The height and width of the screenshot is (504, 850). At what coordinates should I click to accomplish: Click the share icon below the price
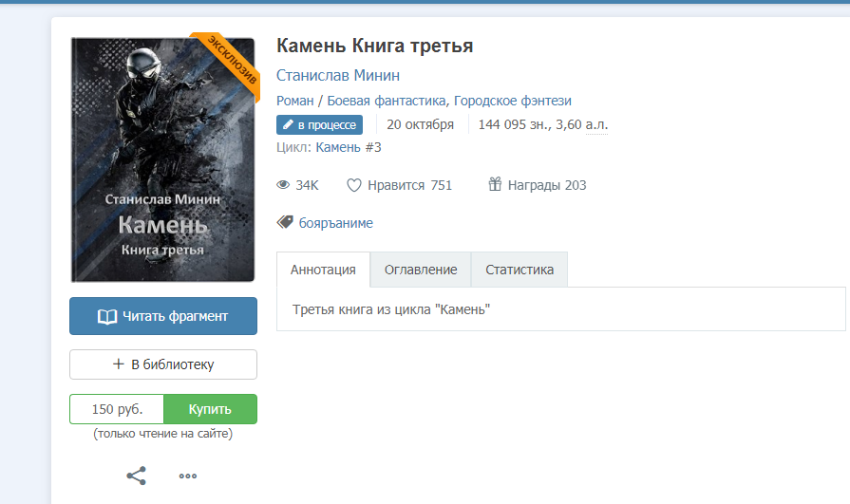point(137,476)
